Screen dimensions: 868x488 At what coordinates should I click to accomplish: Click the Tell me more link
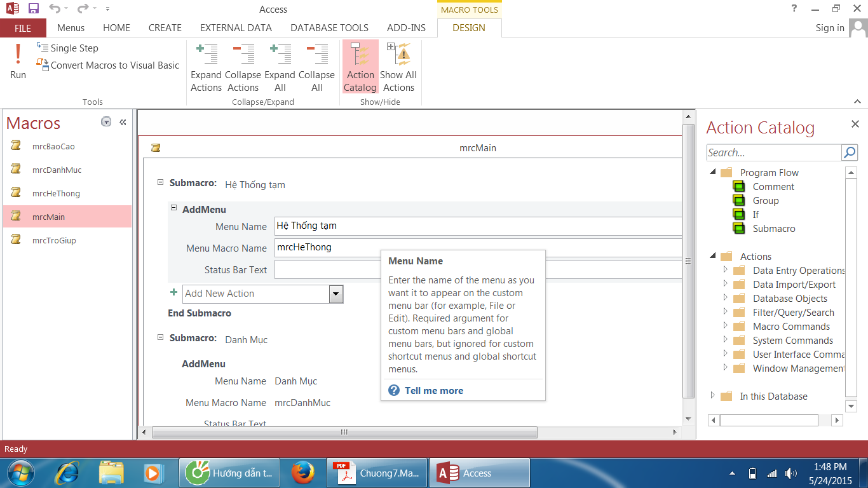pos(433,391)
